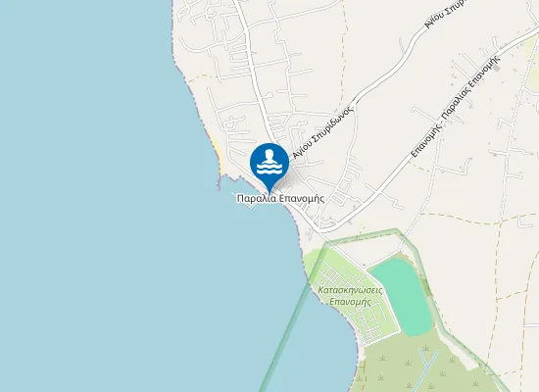Click the small pointed cape beside the yellow beach

[x=220, y=182]
